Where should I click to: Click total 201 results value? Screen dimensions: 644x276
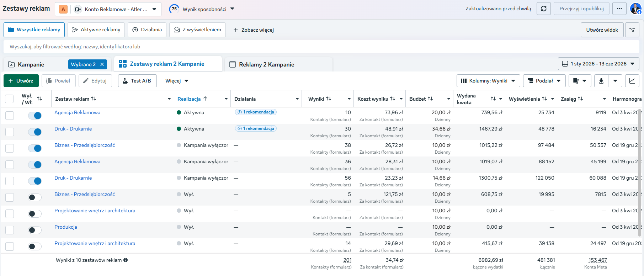[347, 260]
